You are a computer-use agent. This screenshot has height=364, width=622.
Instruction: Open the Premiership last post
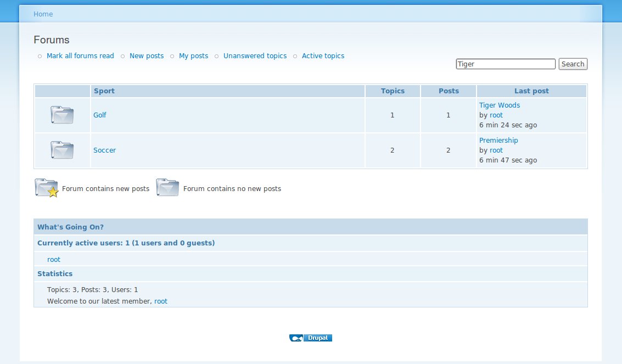(x=498, y=141)
